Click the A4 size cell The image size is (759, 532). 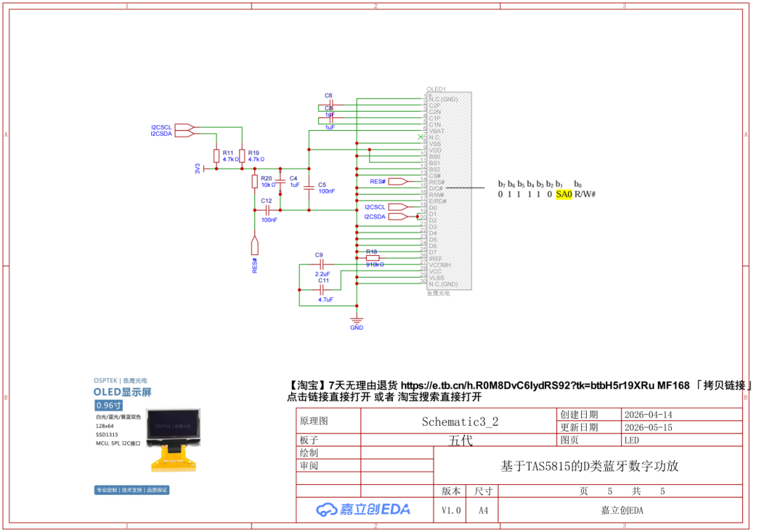coord(483,510)
